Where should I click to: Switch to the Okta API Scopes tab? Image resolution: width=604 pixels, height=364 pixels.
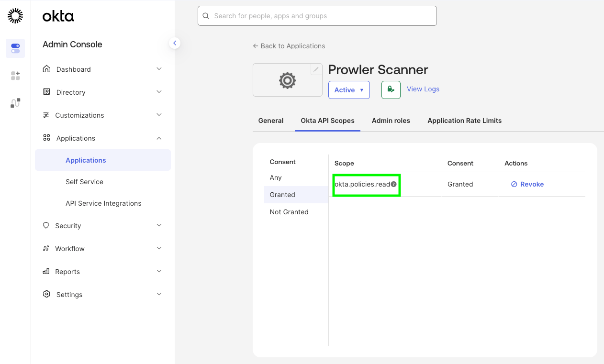[328, 121]
